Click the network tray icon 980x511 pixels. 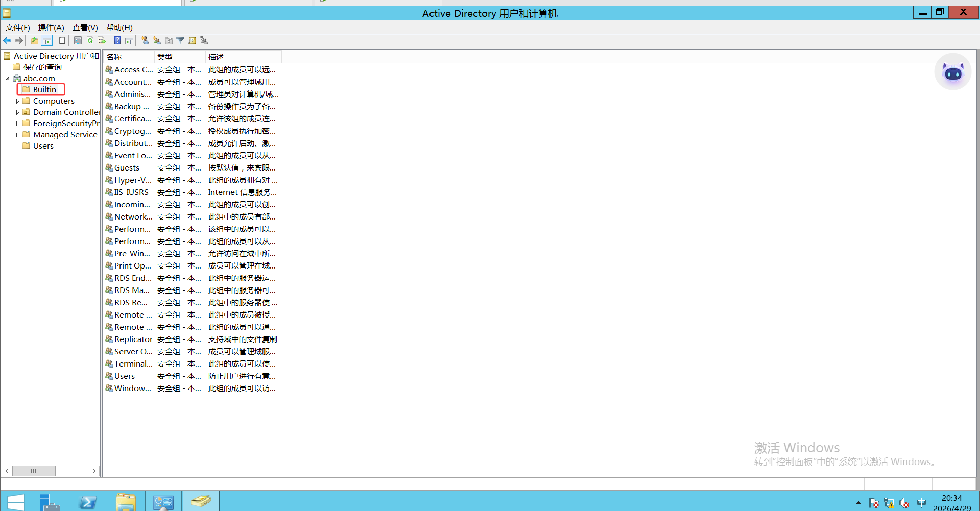tap(889, 503)
